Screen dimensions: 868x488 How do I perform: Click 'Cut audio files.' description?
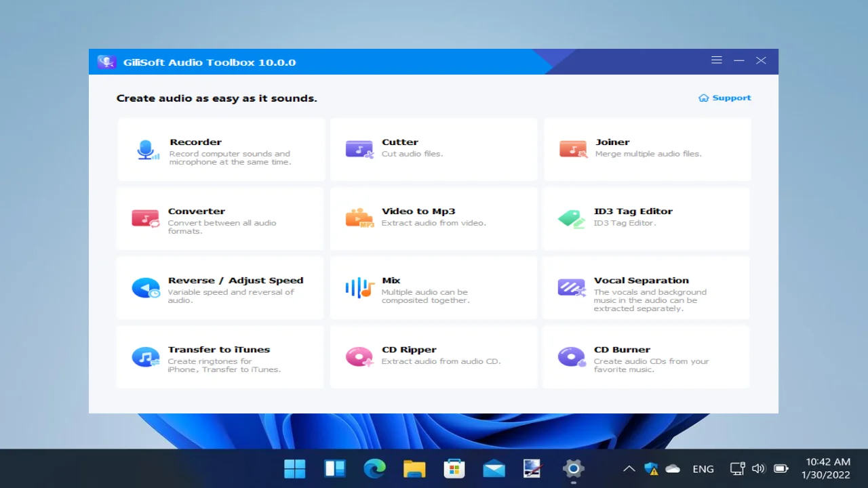(x=412, y=154)
